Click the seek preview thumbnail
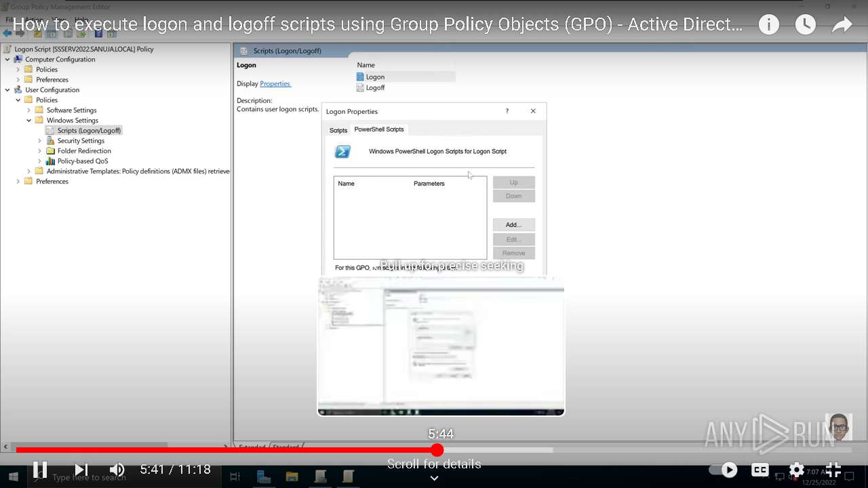Image resolution: width=868 pixels, height=488 pixels. [441, 346]
